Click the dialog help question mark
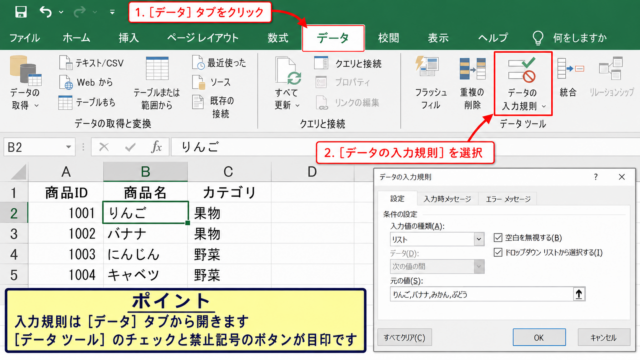640x360 pixels. click(x=596, y=177)
